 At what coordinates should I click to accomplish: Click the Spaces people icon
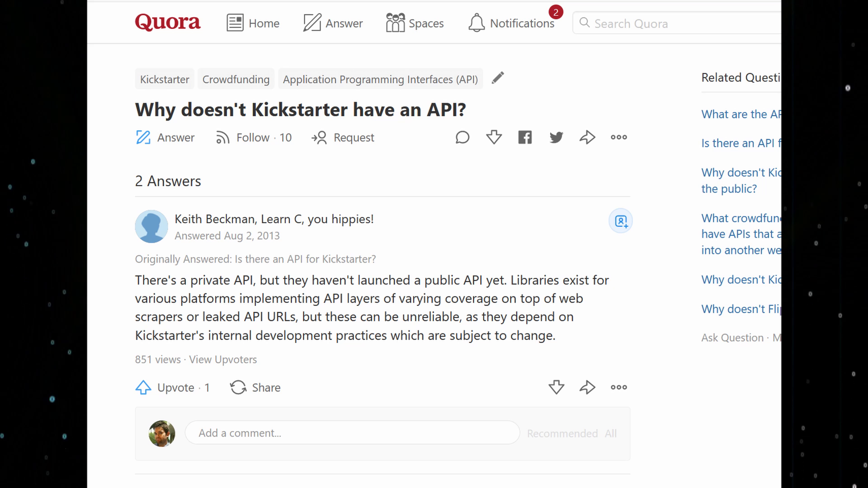click(395, 23)
